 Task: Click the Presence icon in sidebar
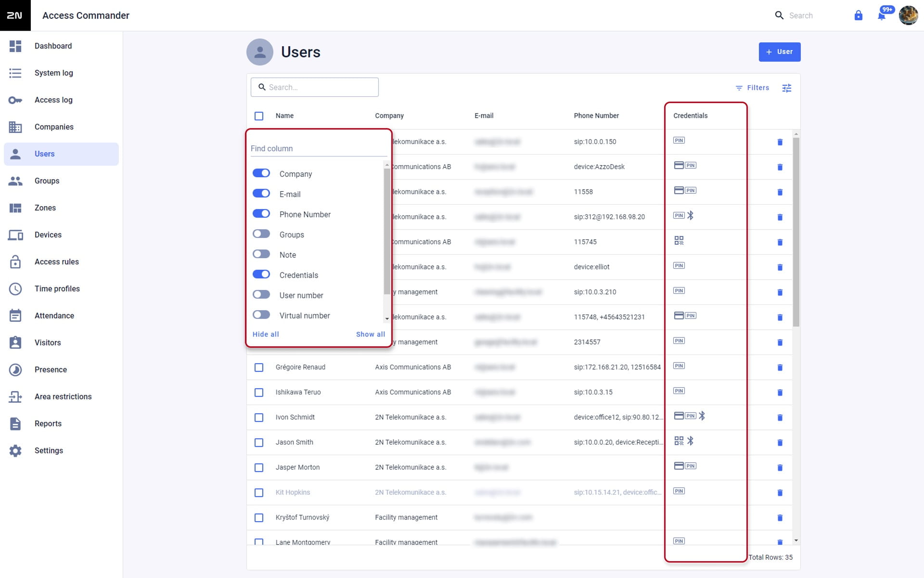15,370
